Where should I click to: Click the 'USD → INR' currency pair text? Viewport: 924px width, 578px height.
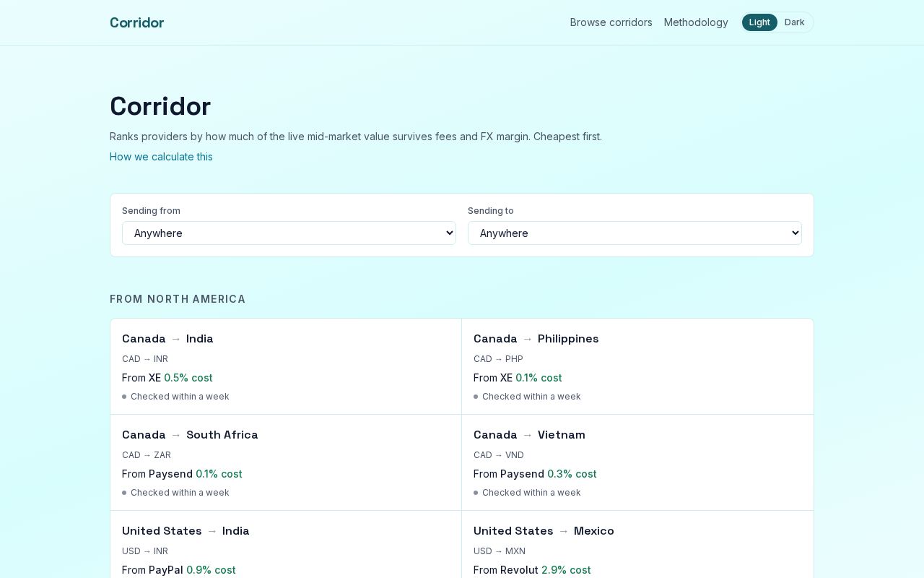[145, 551]
